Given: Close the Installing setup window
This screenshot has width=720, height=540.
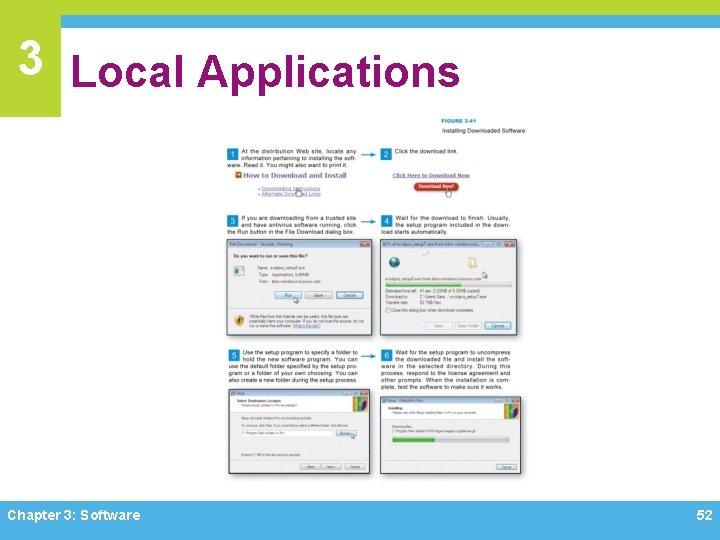Looking at the screenshot, I should [515, 401].
